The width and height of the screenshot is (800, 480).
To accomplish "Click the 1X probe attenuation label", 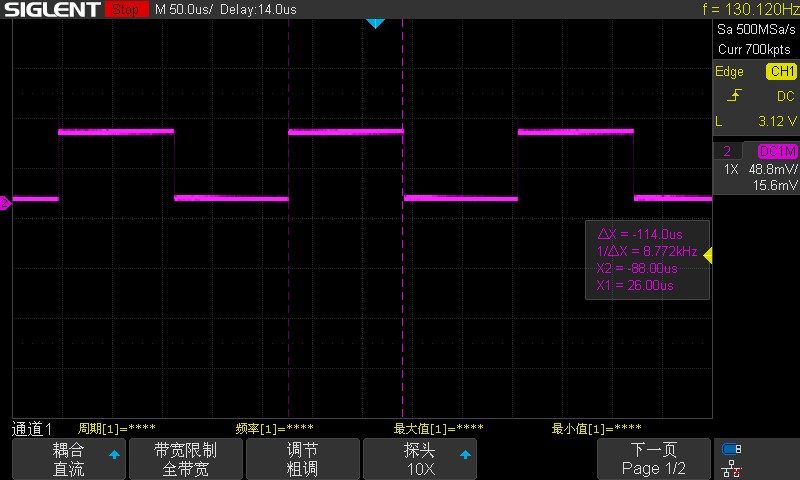I will pyautogui.click(x=731, y=169).
